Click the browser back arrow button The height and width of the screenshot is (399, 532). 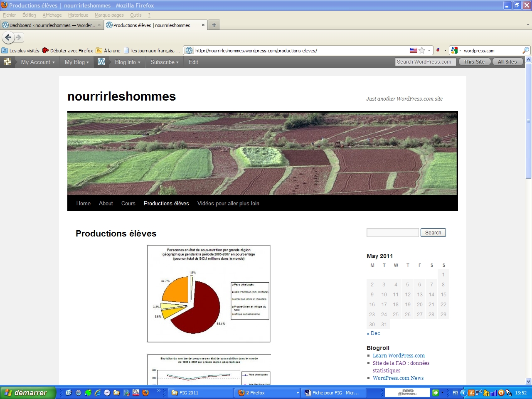point(8,37)
